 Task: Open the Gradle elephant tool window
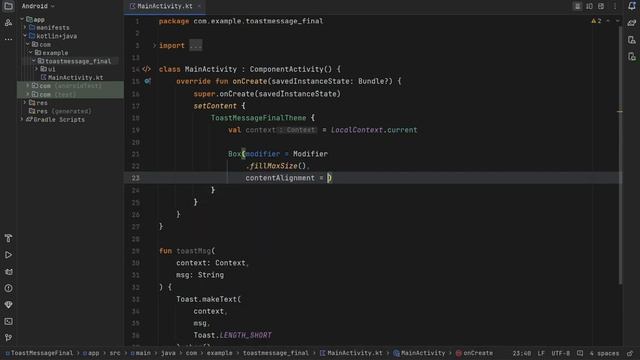632,23
